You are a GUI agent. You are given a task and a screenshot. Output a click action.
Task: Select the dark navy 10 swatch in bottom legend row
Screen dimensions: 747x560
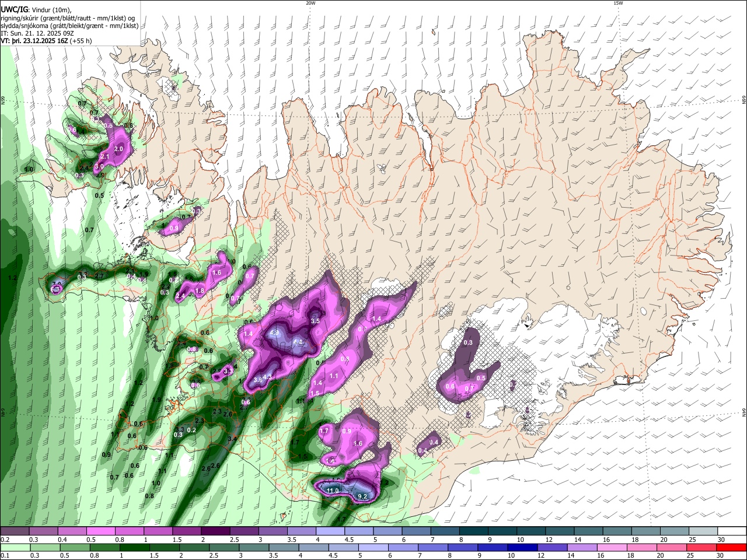(x=521, y=548)
